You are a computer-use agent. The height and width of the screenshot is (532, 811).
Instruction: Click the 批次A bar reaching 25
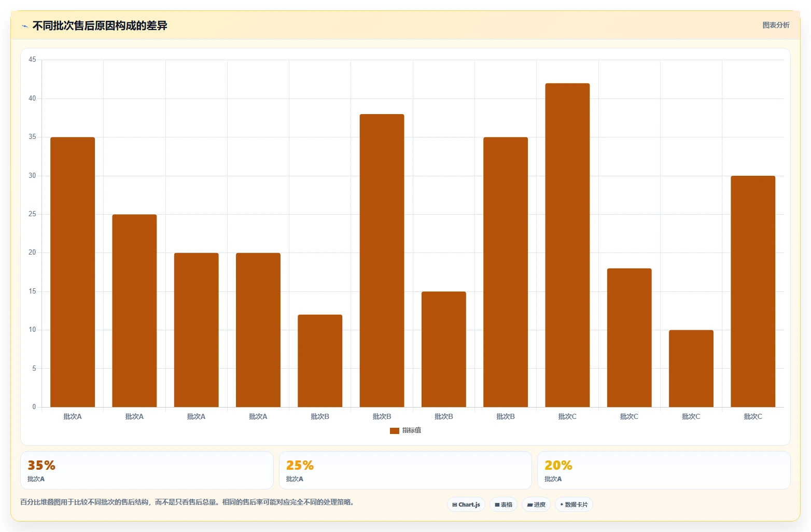coord(134,311)
